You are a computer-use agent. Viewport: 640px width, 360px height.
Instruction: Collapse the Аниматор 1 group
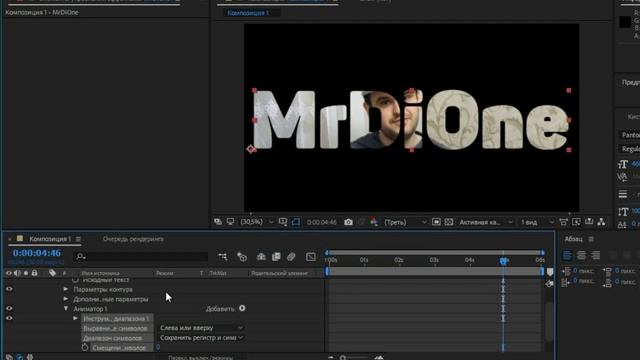[66, 309]
